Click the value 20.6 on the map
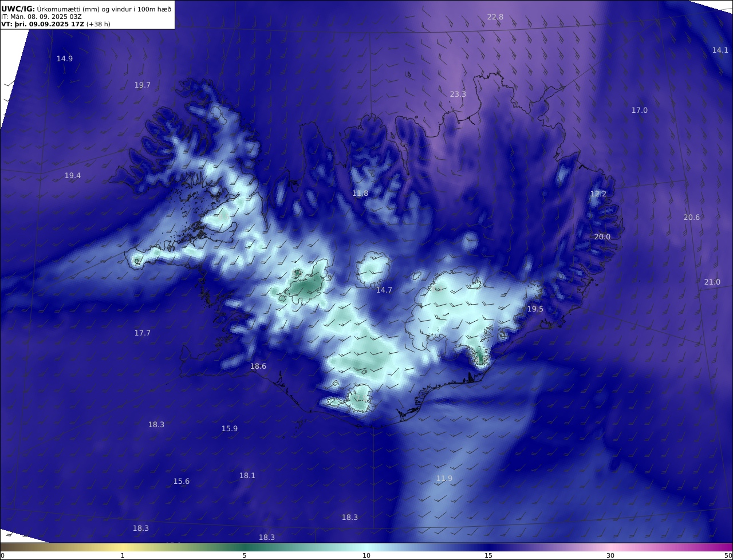This screenshot has height=560, width=733. 692,217
